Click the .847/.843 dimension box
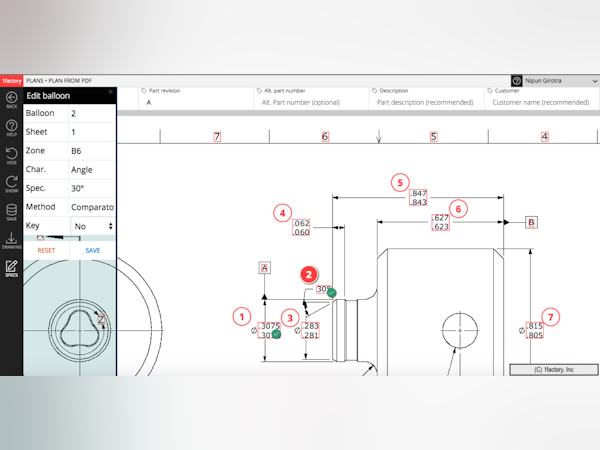 [x=418, y=197]
